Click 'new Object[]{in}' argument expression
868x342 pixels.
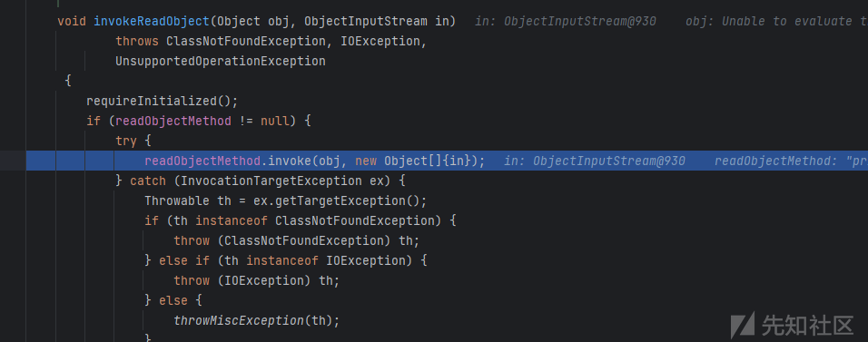(415, 161)
